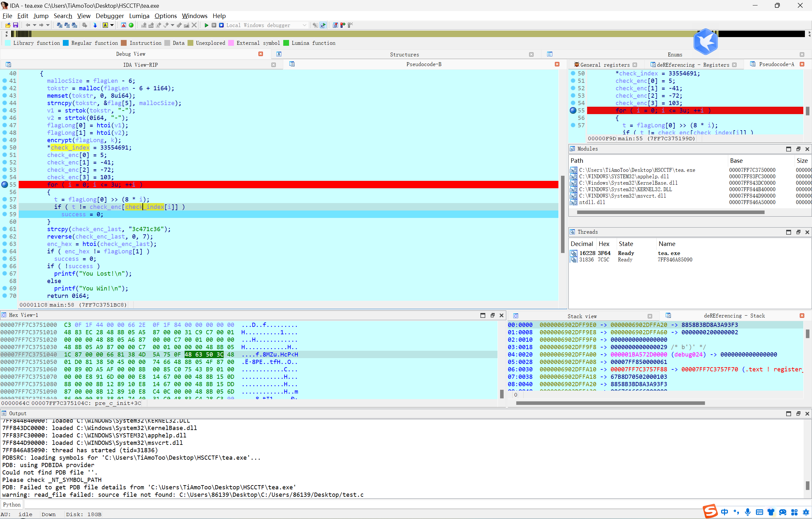Click the Library function color swatch
Viewport: 812px width, 519px height.
tap(8, 43)
